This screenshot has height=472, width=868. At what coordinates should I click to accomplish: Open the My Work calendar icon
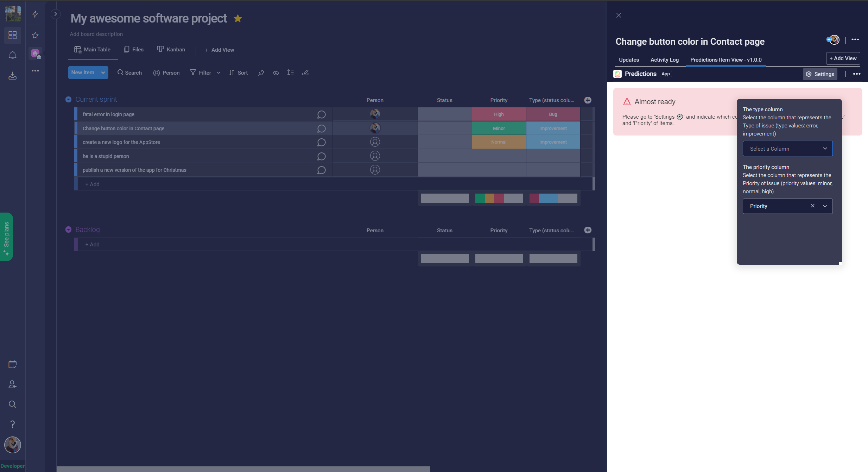13,364
